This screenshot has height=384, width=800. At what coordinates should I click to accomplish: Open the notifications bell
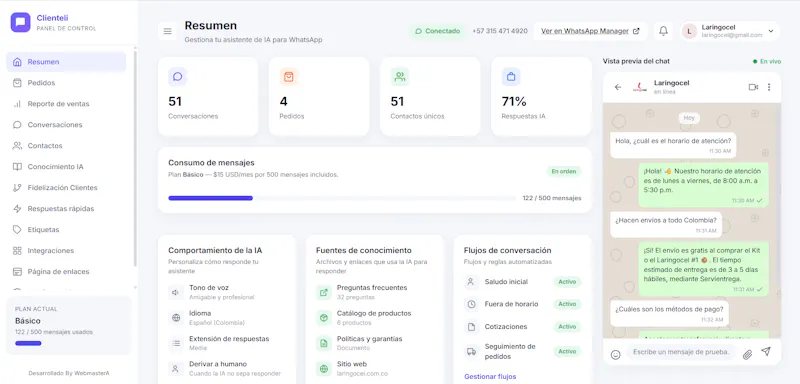663,31
